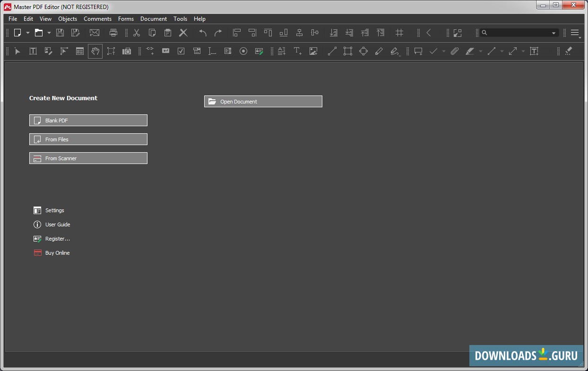
Task: Click the Register... link
Action: coord(52,239)
